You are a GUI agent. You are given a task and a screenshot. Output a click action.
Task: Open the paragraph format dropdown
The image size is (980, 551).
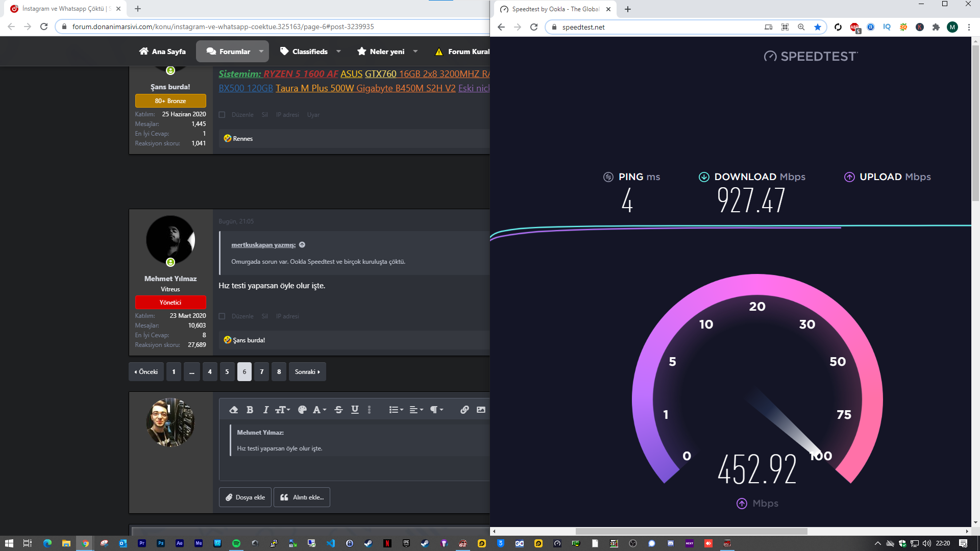(x=437, y=410)
